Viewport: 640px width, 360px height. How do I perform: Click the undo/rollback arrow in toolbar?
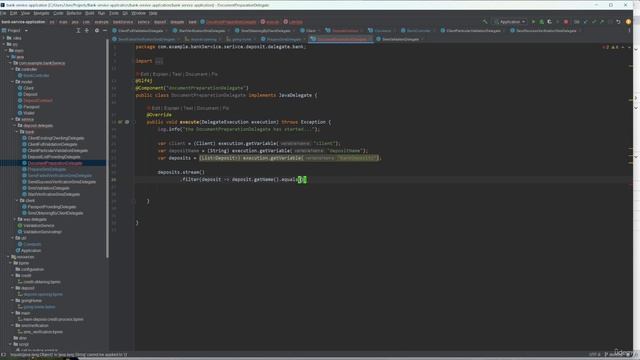[618, 22]
